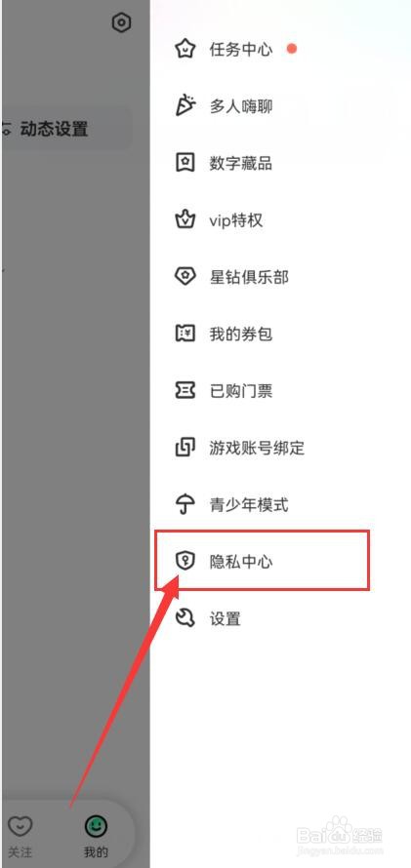
Task: Tap the wrench icon for 设置
Action: (x=185, y=618)
